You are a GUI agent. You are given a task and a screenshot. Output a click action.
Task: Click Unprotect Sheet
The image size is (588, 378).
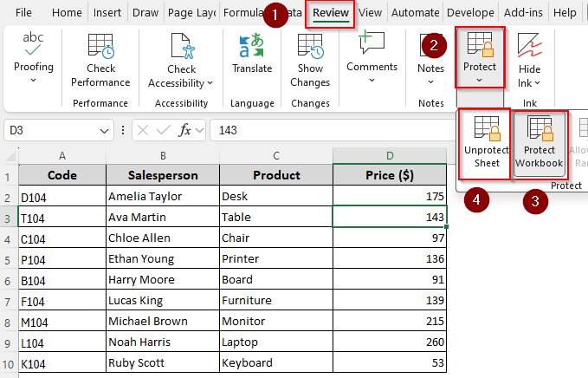(487, 143)
